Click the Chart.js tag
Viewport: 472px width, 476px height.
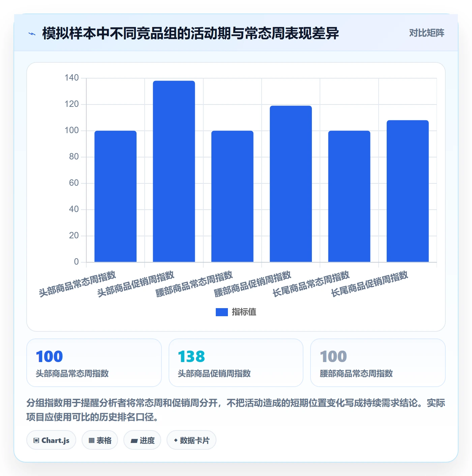51,440
